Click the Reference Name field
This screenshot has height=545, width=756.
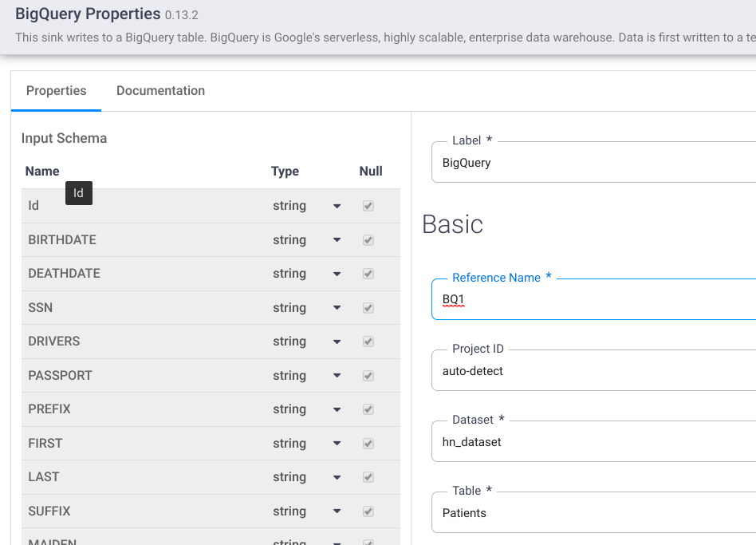[594, 300]
